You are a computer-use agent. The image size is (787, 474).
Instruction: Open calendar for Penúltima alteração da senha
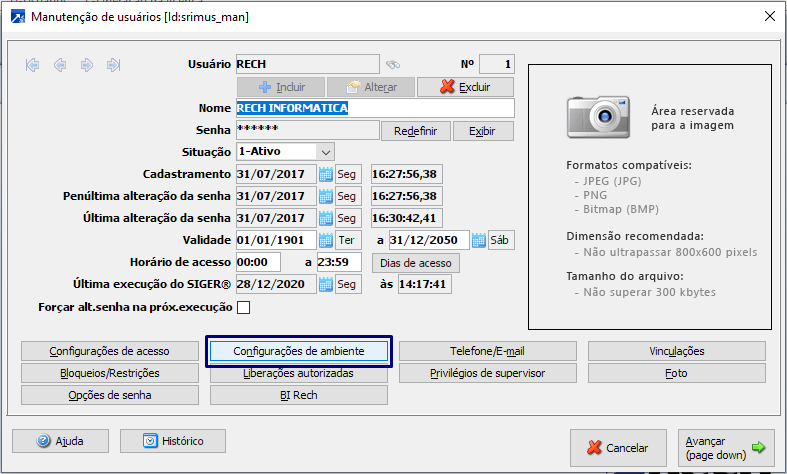tap(326, 196)
